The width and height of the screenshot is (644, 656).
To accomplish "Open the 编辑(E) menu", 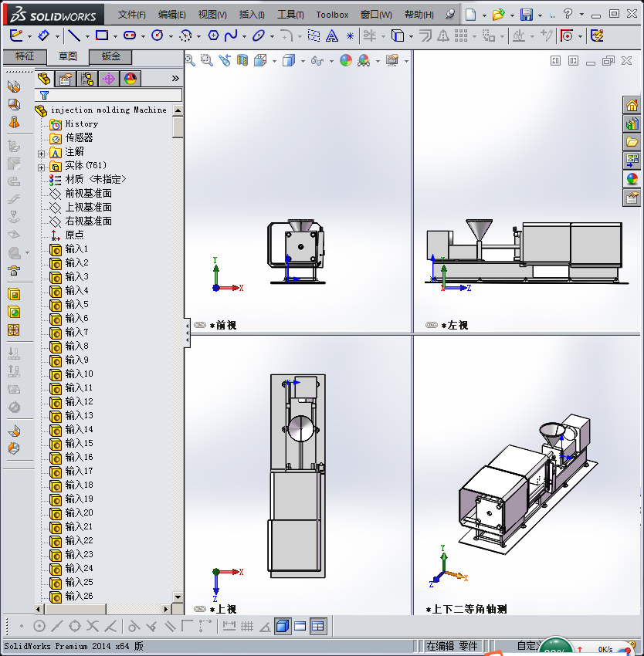I will click(172, 15).
